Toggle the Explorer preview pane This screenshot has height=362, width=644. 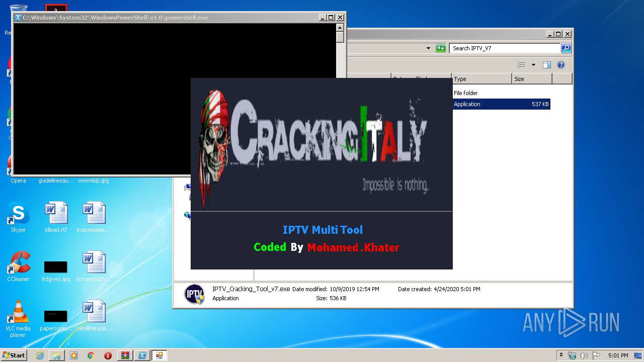tap(547, 65)
